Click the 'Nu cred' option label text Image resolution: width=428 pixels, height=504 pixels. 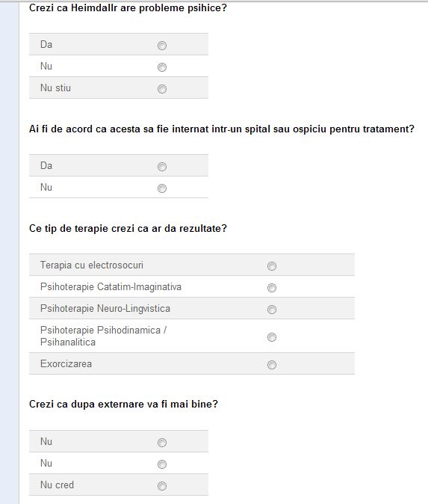coord(57,485)
